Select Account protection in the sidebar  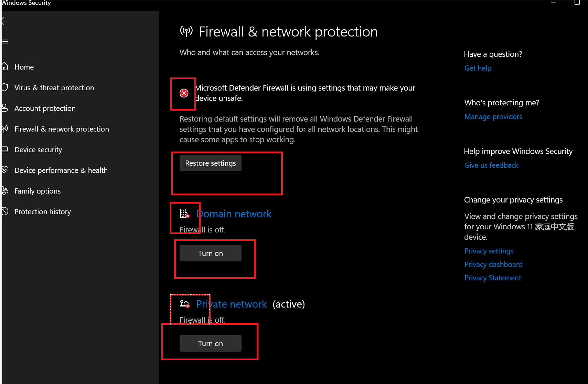click(x=45, y=108)
